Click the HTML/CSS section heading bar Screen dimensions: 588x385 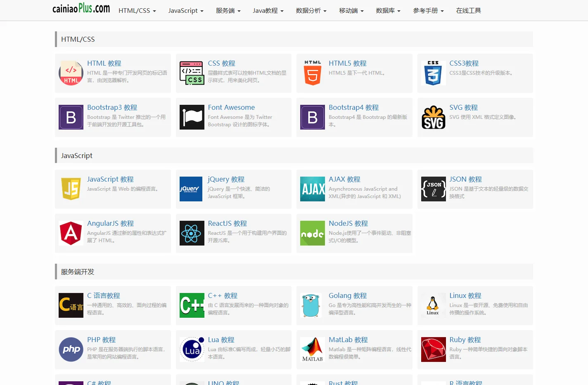tap(294, 39)
